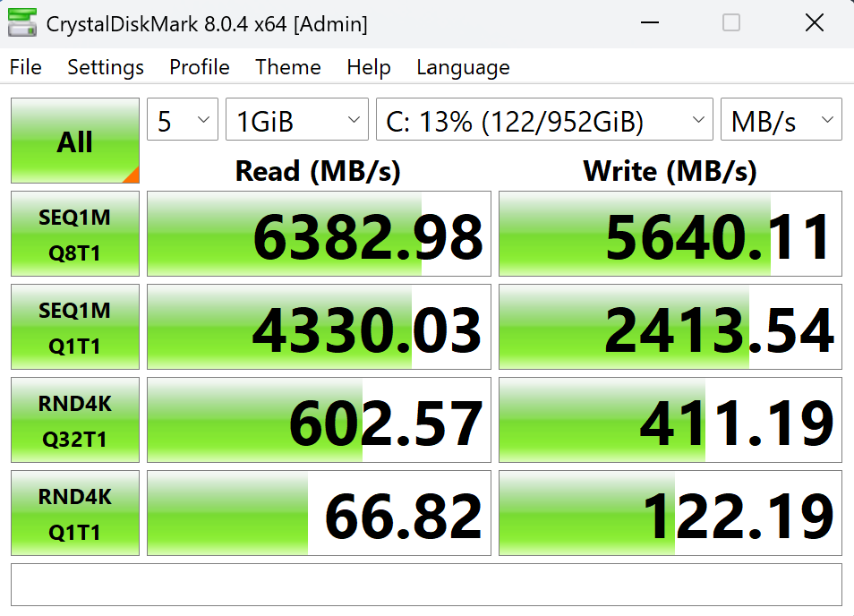Start the RND4K Q1T1 test

(75, 513)
